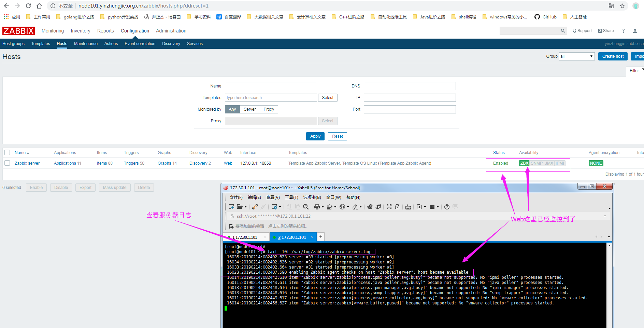The width and height of the screenshot is (644, 328).
Task: Open the Zabbix server host link
Action: click(27, 163)
